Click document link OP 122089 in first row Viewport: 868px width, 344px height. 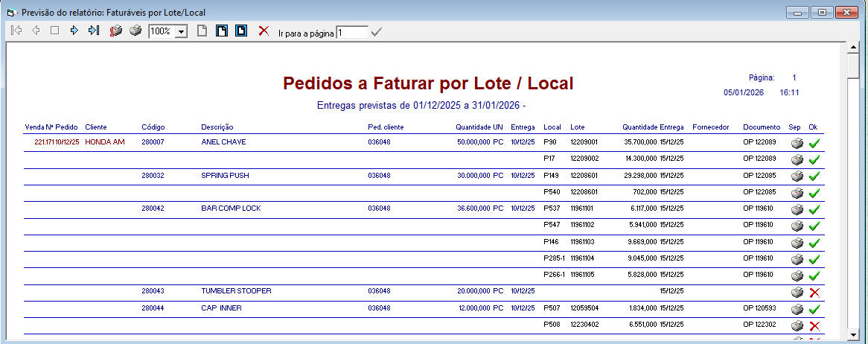pyautogui.click(x=759, y=142)
